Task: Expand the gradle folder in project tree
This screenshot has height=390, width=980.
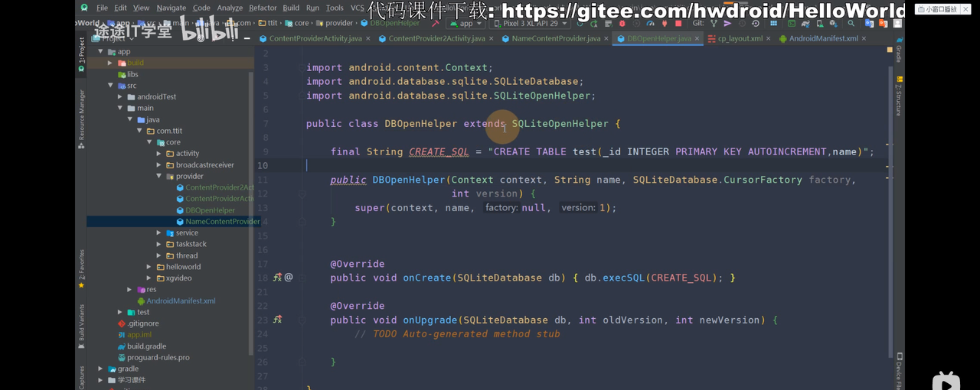Action: (x=100, y=369)
